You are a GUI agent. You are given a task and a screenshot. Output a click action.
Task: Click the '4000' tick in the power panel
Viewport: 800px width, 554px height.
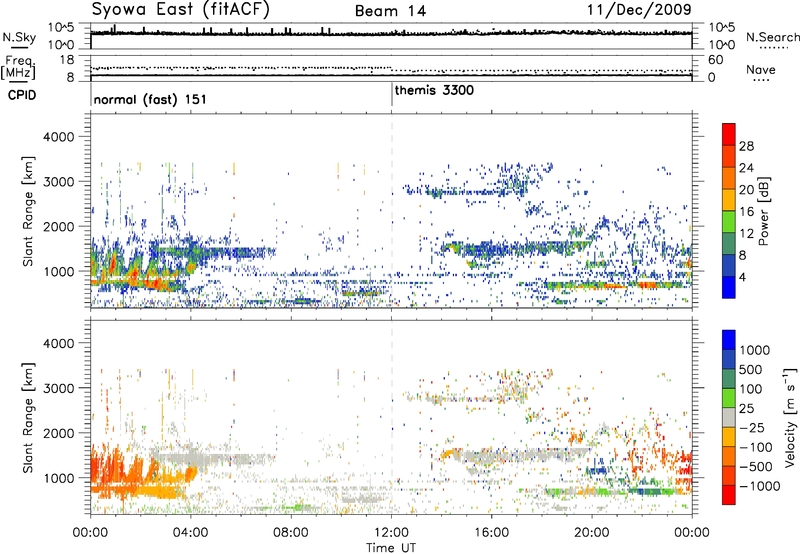[x=58, y=137]
